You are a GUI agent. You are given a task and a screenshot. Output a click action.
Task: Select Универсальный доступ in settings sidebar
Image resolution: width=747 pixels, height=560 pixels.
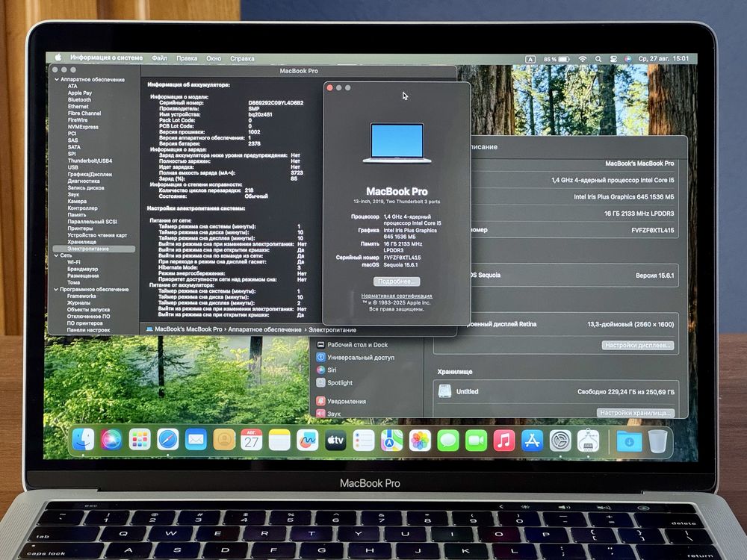(x=361, y=357)
